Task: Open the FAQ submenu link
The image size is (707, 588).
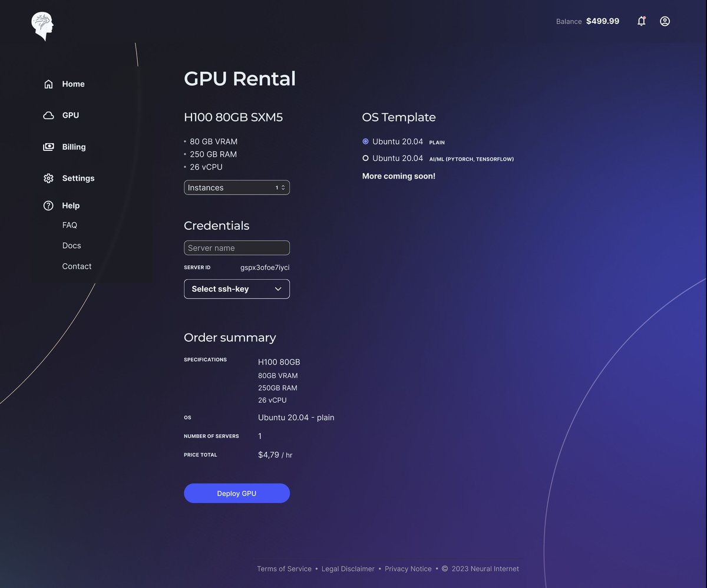Action: pyautogui.click(x=70, y=225)
